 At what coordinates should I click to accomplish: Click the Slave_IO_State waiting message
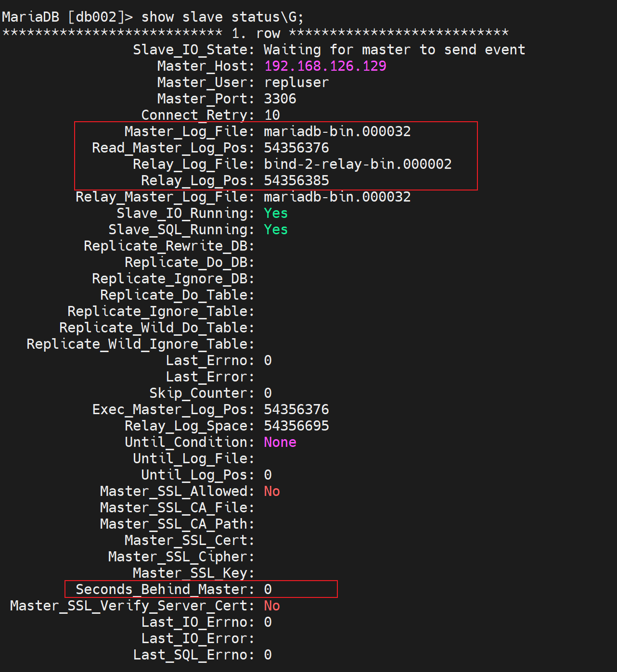pos(394,50)
